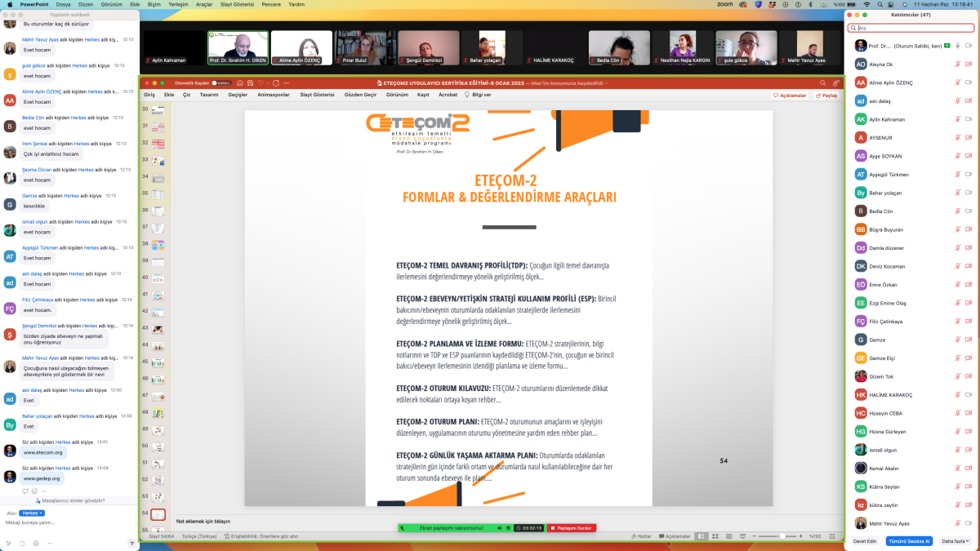Click Erişilebilirlik: Önerilere göz atın status

(x=261, y=536)
